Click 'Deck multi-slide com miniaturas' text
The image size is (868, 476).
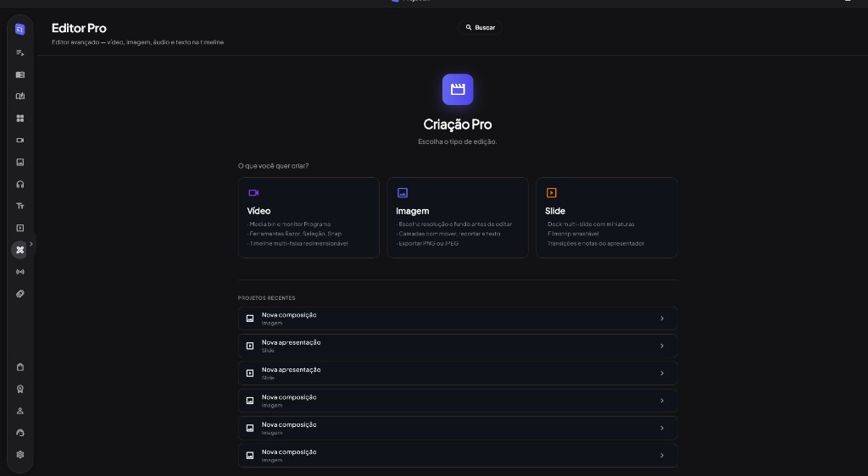[590, 224]
